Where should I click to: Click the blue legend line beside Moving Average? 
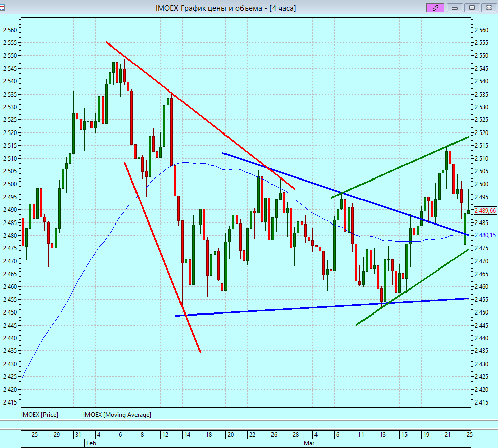74,415
